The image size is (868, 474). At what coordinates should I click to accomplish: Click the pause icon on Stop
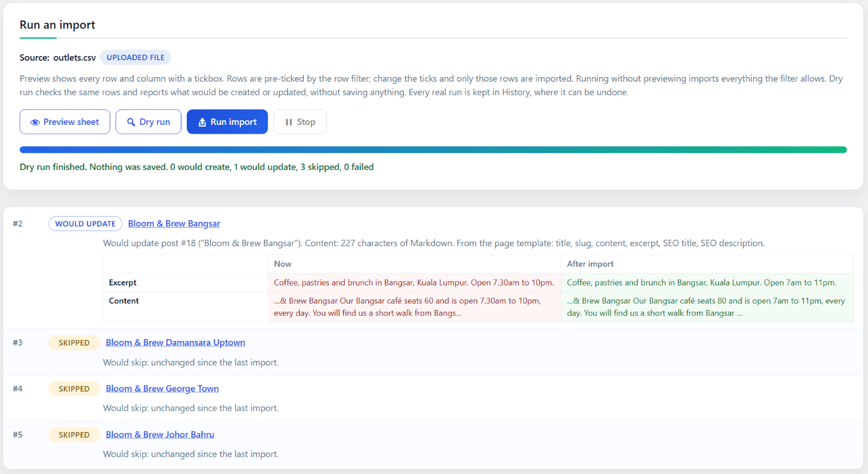288,122
